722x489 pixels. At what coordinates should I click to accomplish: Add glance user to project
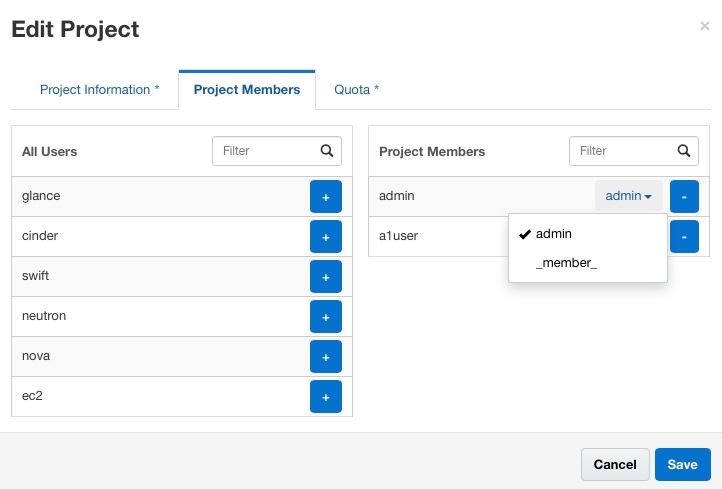click(x=326, y=196)
